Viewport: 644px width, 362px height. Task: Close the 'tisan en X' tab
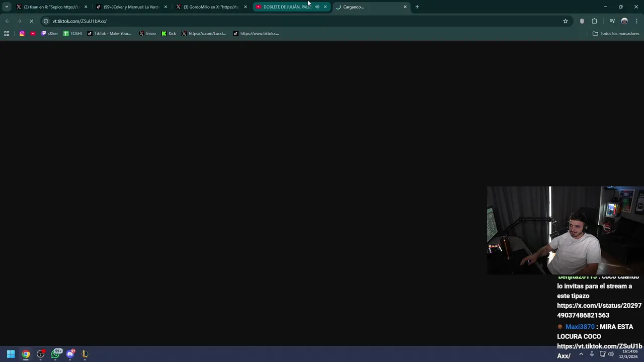[86, 7]
